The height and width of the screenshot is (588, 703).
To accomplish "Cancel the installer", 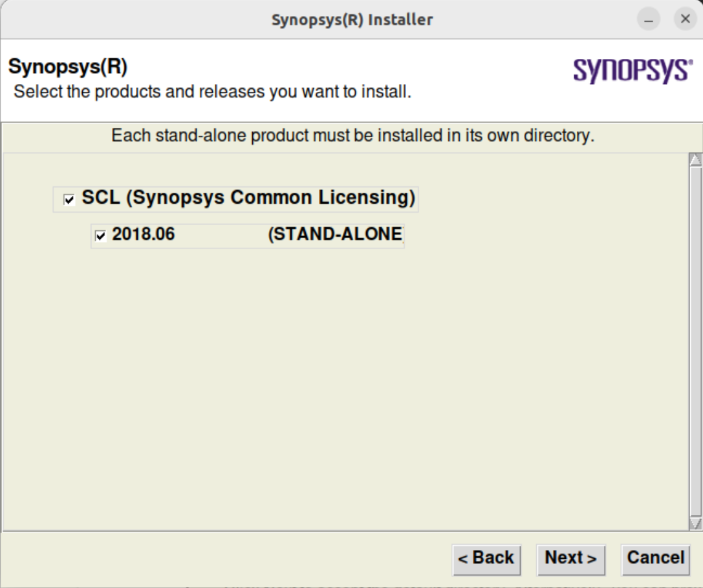I will [655, 559].
